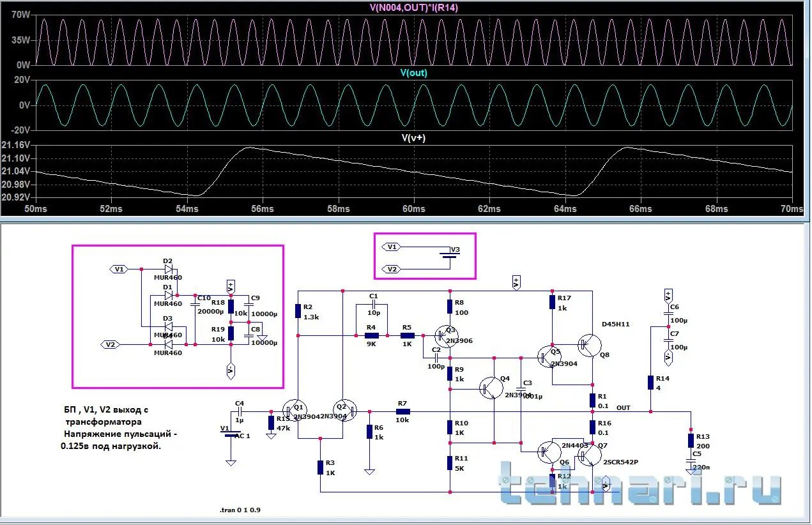Image resolution: width=812 pixels, height=525 pixels.
Task: Click the V(v+) trace label
Action: point(413,137)
